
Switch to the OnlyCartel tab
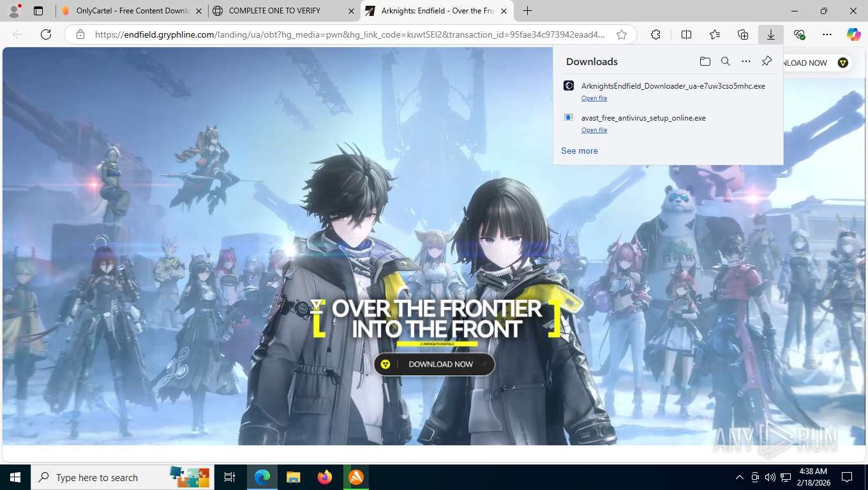131,11
